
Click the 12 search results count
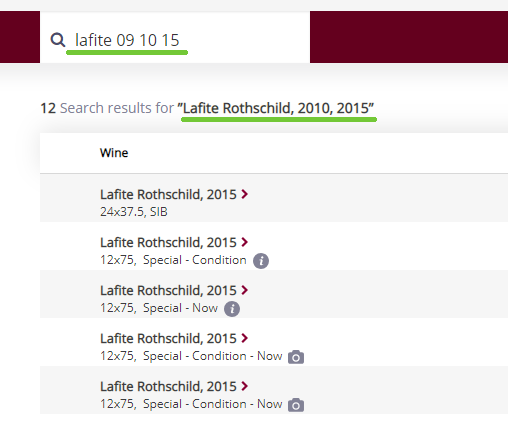tap(48, 108)
